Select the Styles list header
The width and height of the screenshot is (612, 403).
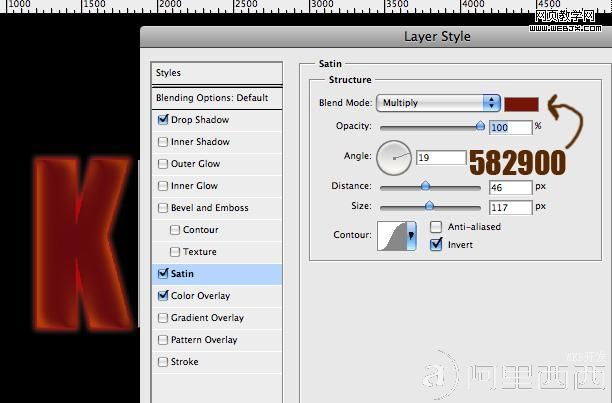(217, 73)
